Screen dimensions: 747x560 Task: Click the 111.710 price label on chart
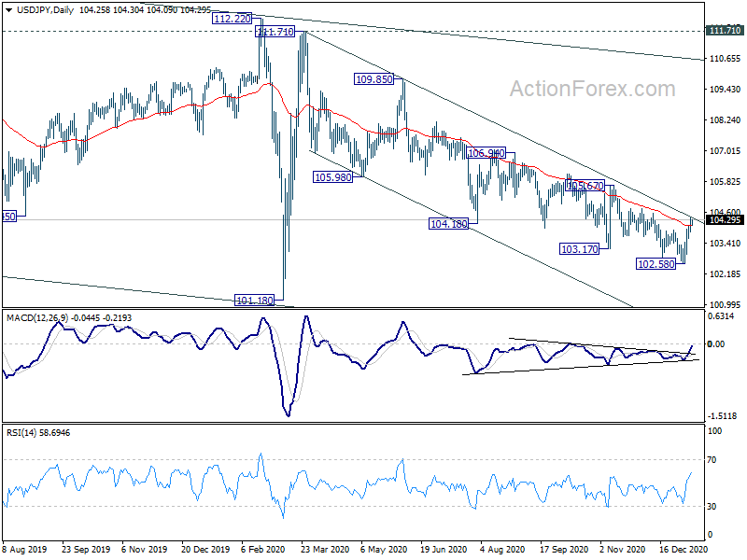point(275,32)
